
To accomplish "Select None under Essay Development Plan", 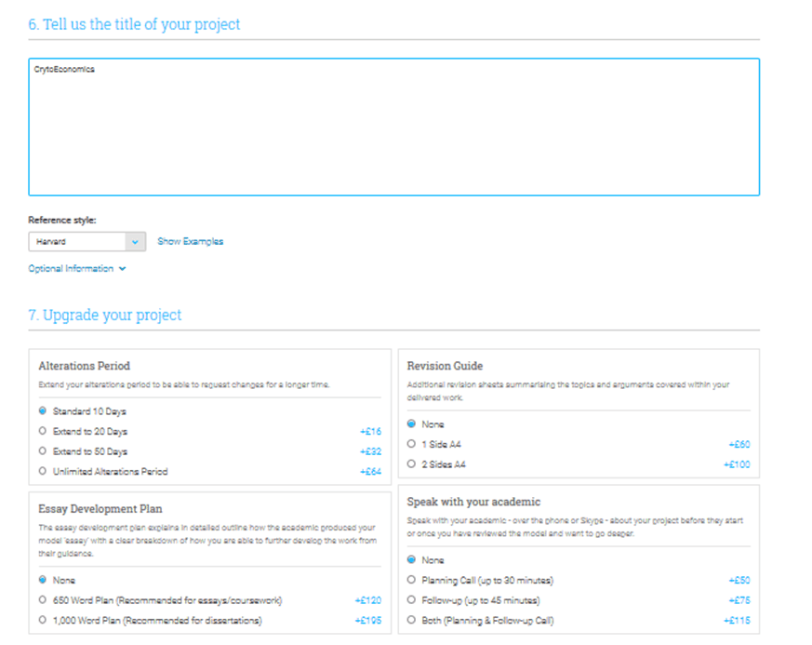I will [x=43, y=580].
